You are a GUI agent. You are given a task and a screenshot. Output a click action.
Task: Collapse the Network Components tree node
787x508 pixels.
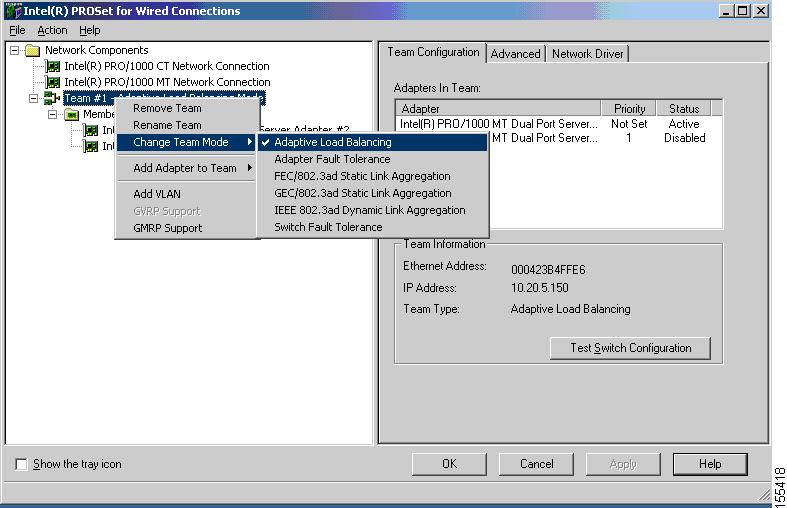[15, 50]
